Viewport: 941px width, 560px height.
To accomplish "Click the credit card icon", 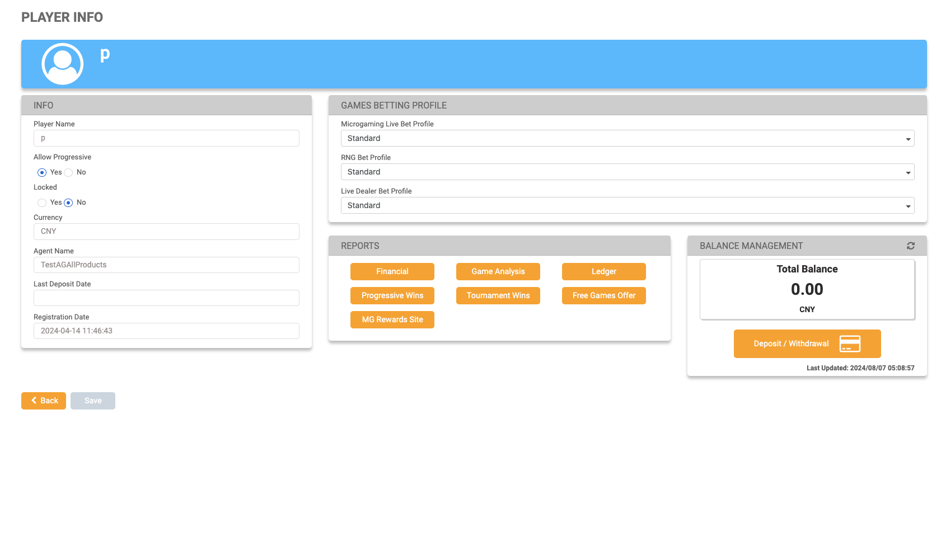I will 849,343.
